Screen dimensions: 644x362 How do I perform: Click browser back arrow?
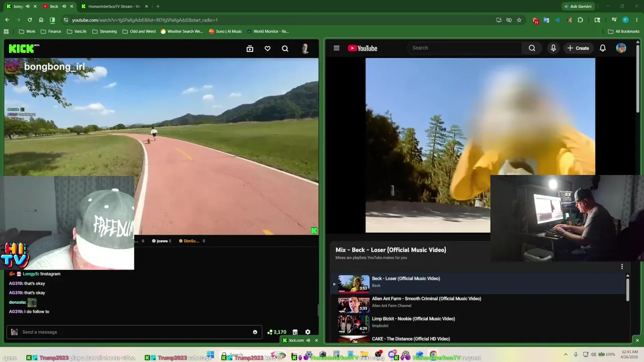point(7,20)
